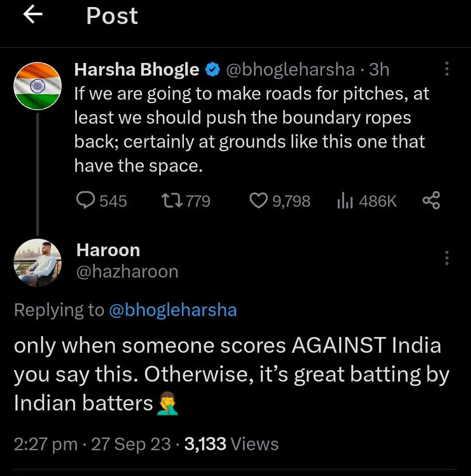Open the @hazharoon handle

[x=127, y=271]
